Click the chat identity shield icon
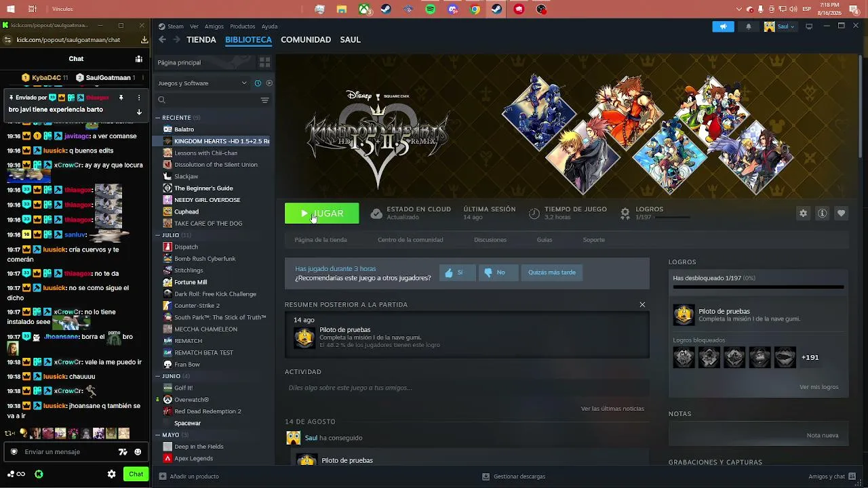Viewport: 868px width, 488px height. tap(14, 452)
